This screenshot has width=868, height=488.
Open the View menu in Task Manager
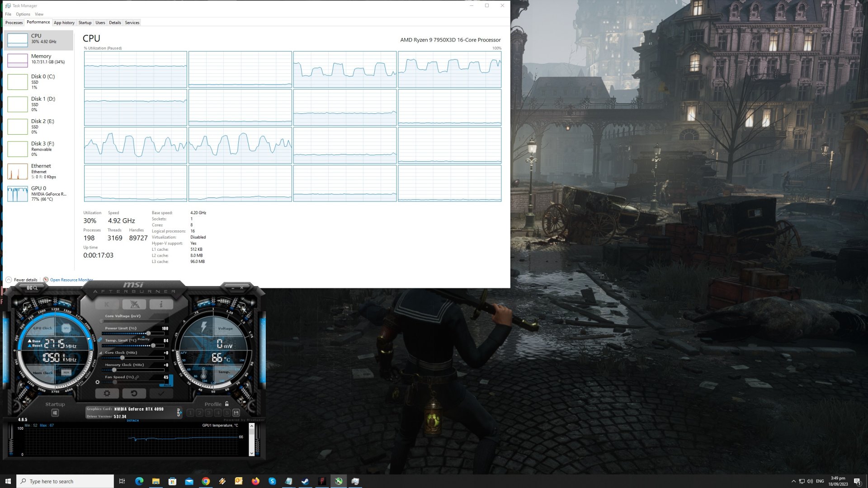point(39,14)
